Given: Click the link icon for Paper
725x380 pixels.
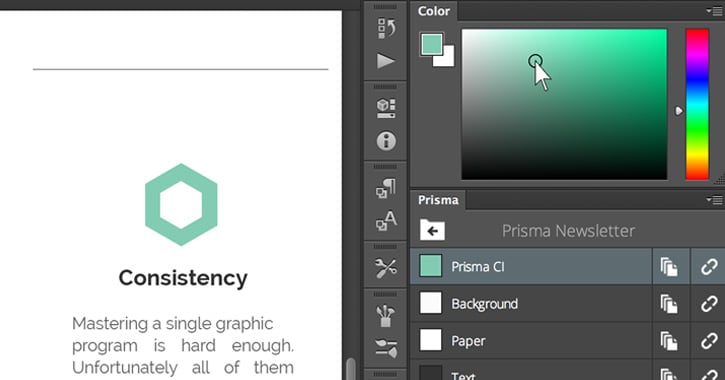Looking at the screenshot, I should (709, 341).
